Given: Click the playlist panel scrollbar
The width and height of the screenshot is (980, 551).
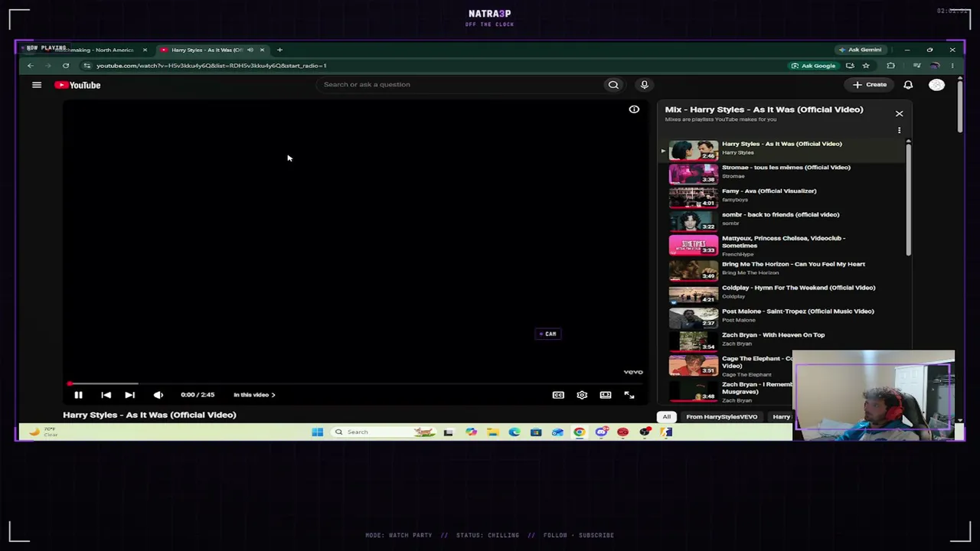Looking at the screenshot, I should [x=909, y=199].
